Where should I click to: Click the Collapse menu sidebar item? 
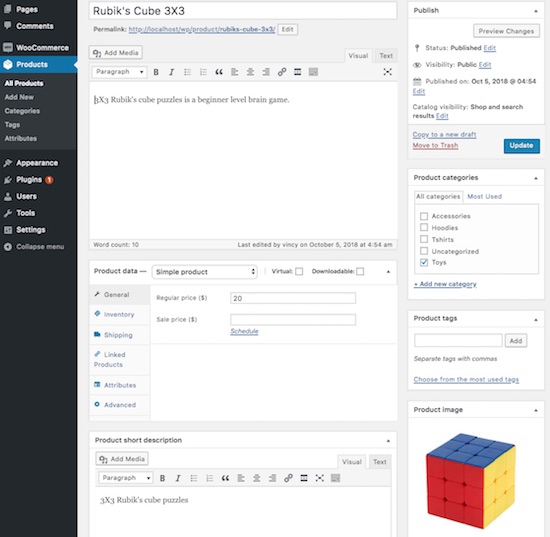[x=38, y=247]
